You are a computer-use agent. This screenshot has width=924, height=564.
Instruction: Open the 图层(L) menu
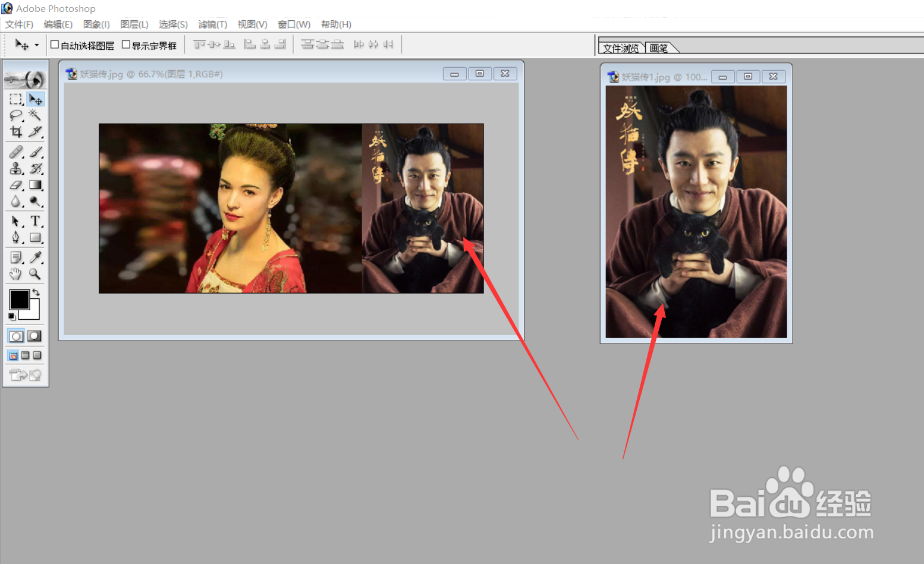tap(134, 24)
